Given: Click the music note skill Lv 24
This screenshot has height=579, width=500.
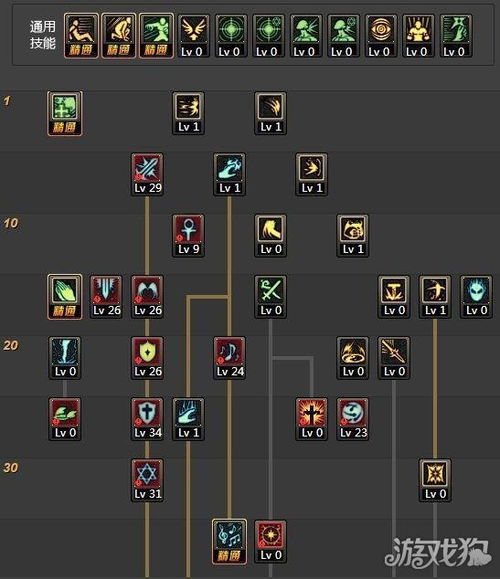Looking at the screenshot, I should [229, 358].
